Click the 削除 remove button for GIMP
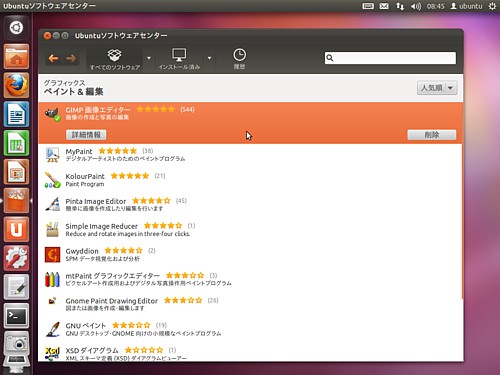The height and width of the screenshot is (375, 500). tap(432, 135)
